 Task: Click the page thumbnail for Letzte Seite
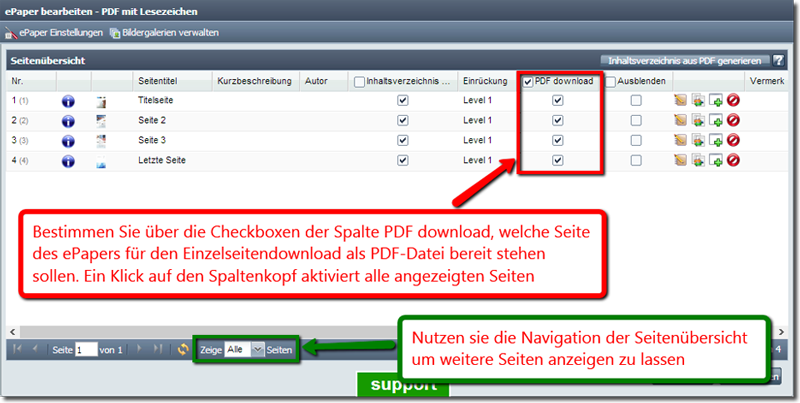click(x=101, y=161)
